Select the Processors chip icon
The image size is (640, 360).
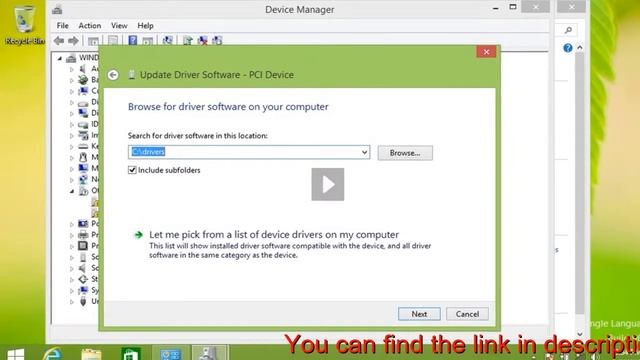83,246
